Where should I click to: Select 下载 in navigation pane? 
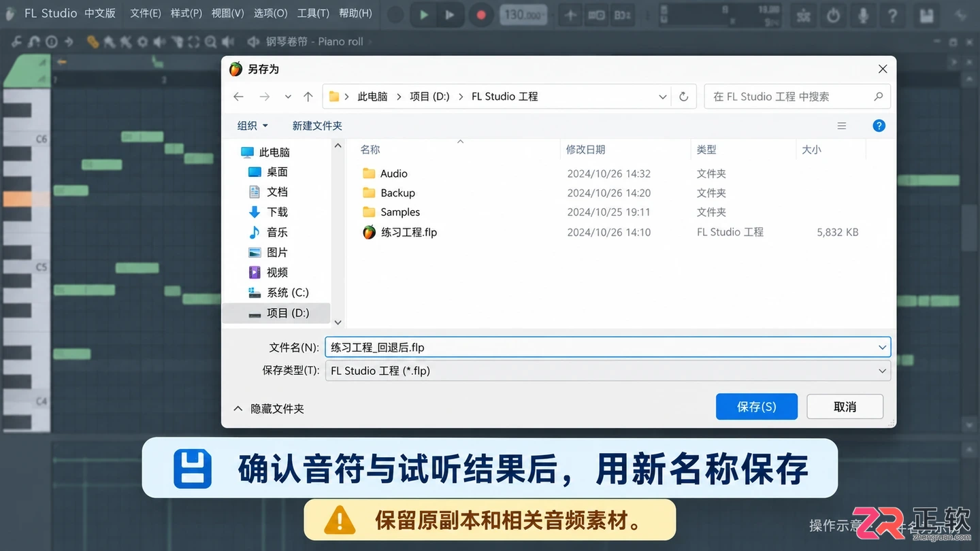click(x=277, y=212)
